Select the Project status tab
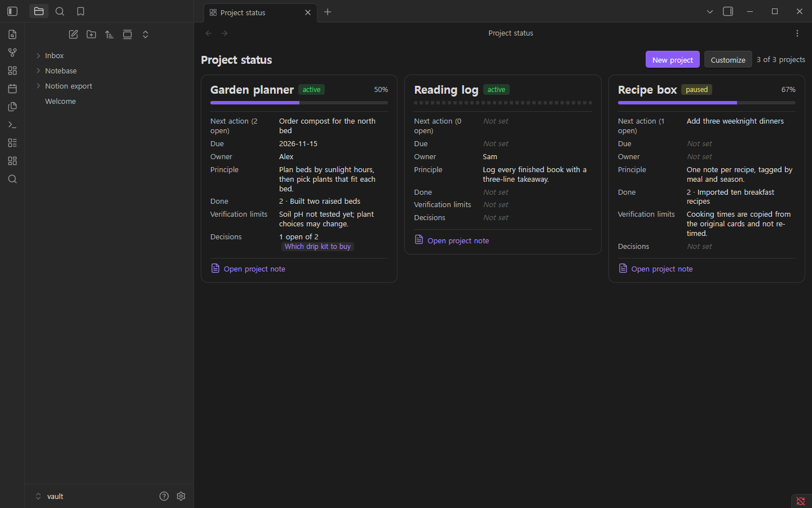812x508 pixels. [259, 12]
